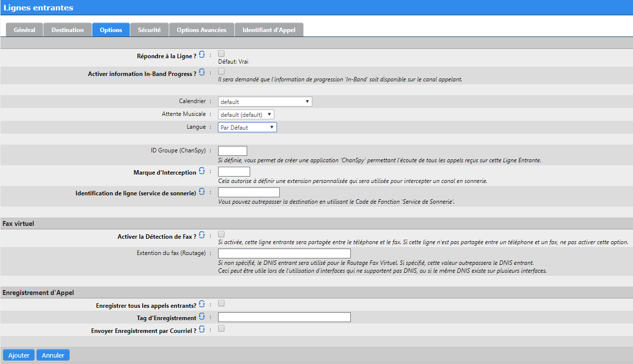Viewport: 633px width, 364px height.
Task: Click the Calendrier field label
Action: coord(192,101)
